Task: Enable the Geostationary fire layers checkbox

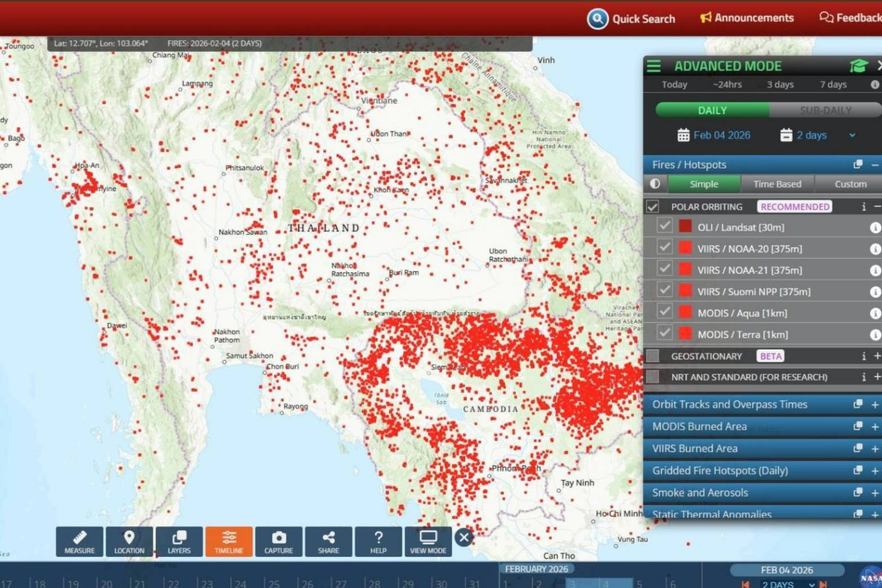Action: pyautogui.click(x=653, y=356)
